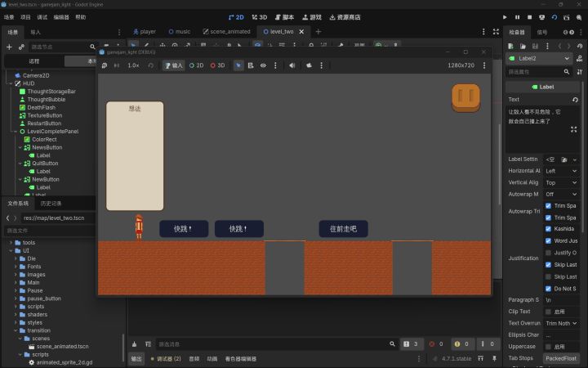Collapse the transition folder
The height and width of the screenshot is (368, 588).
point(16,330)
